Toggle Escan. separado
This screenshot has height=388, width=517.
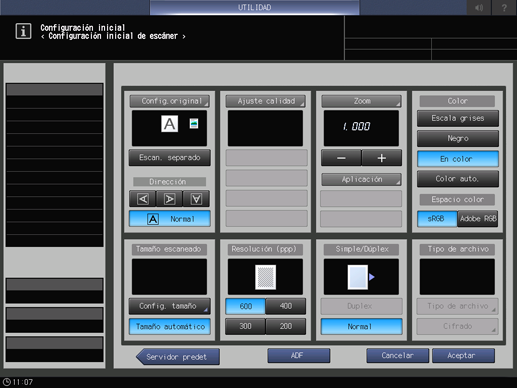170,158
